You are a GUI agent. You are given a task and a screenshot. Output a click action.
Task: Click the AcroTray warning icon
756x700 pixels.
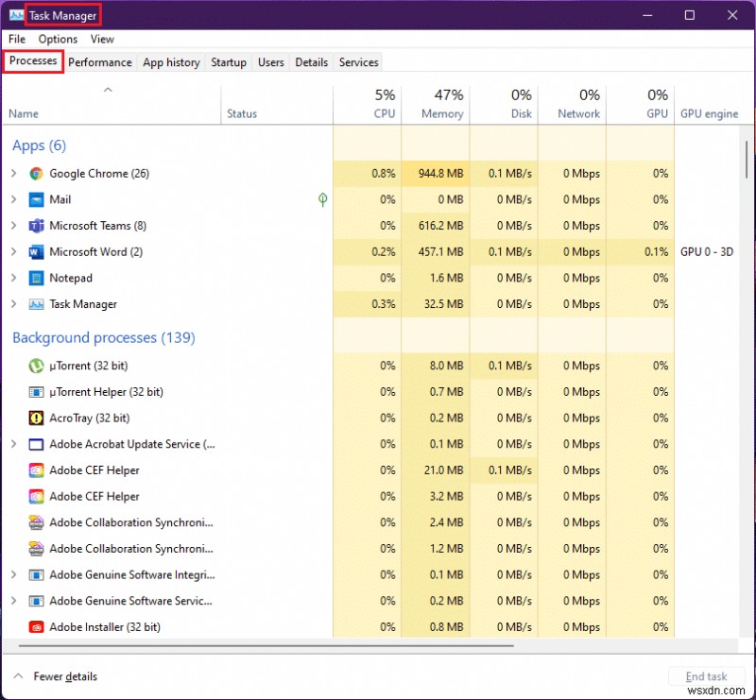pos(36,418)
